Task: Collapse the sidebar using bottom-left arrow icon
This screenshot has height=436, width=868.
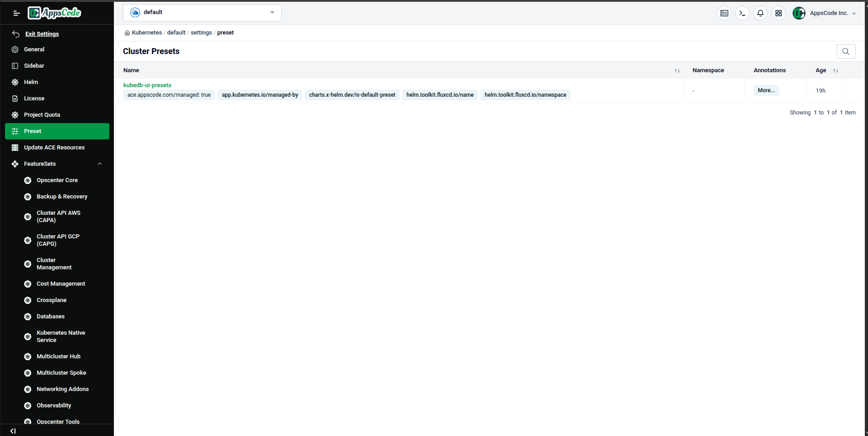Action: (x=12, y=431)
